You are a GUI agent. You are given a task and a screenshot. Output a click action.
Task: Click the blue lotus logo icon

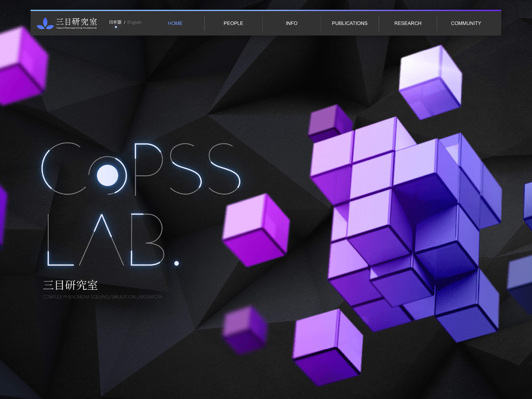pyautogui.click(x=45, y=23)
